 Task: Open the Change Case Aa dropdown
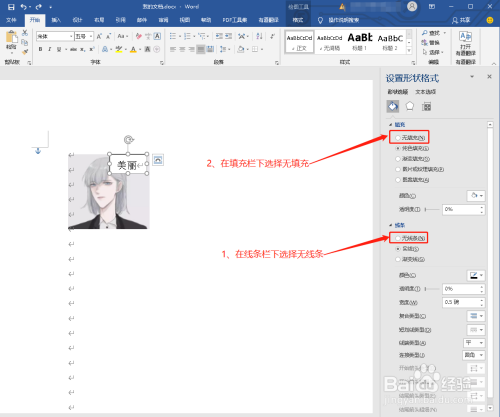coord(123,36)
